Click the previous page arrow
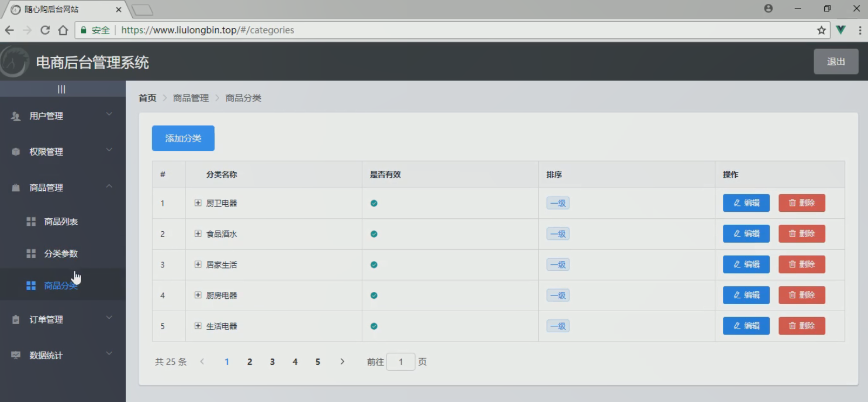868x402 pixels. (x=202, y=362)
